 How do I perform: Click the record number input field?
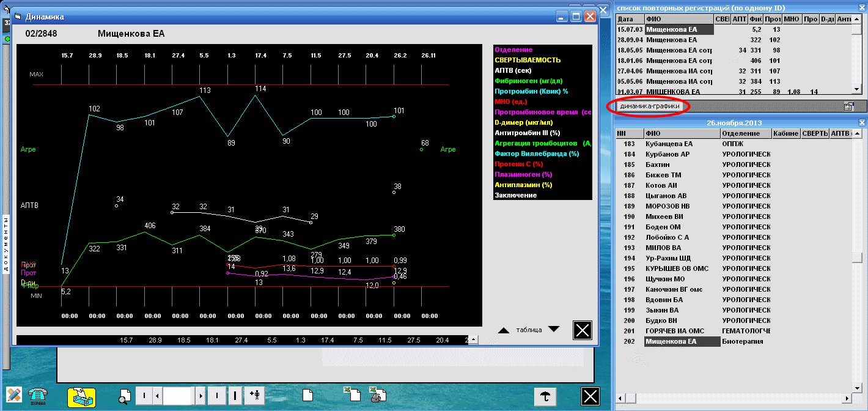point(177,396)
